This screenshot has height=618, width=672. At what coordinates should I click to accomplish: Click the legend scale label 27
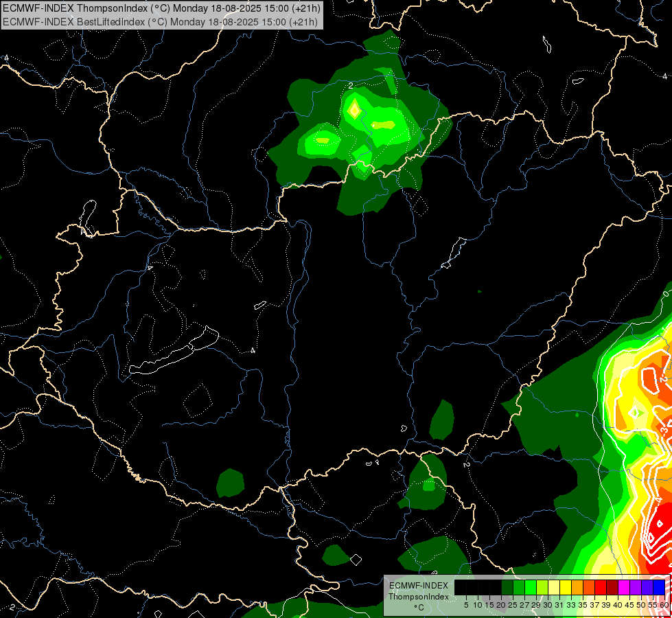click(x=525, y=605)
